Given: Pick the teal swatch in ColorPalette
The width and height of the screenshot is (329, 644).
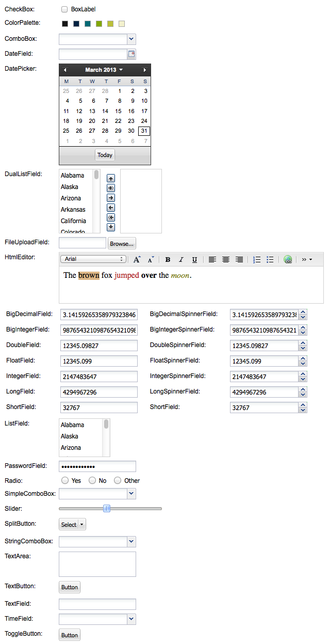Looking at the screenshot, I should [x=88, y=24].
